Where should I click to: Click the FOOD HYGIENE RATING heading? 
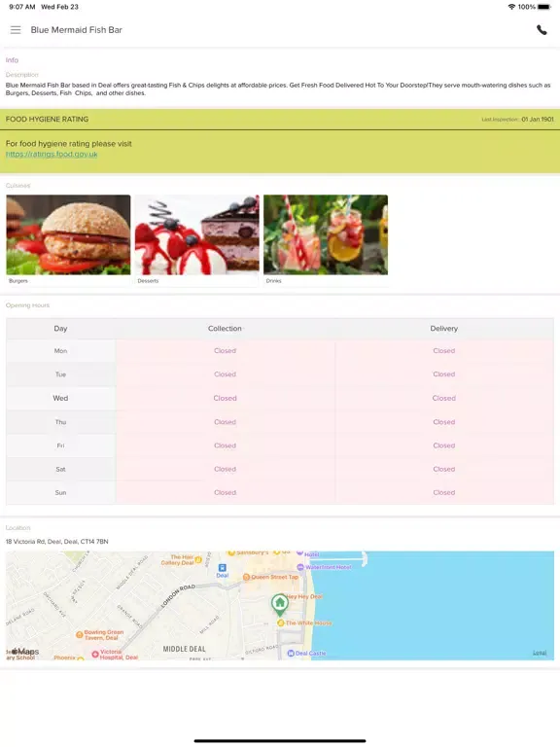(x=47, y=119)
